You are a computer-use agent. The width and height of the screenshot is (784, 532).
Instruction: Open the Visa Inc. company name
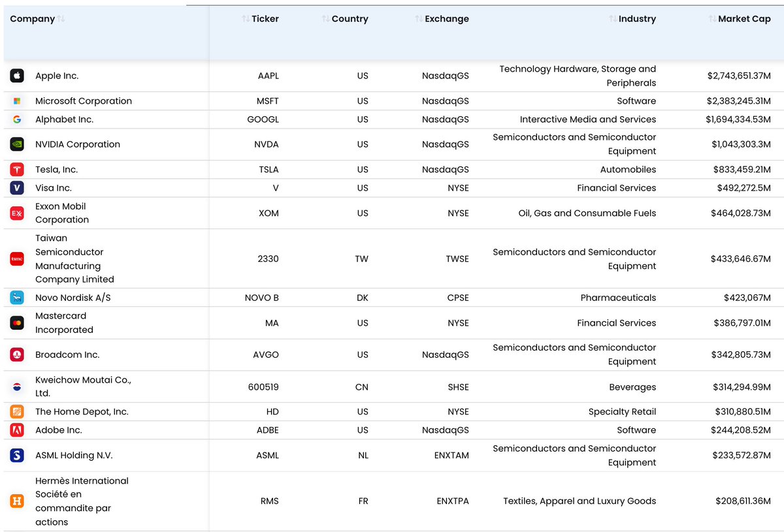pyautogui.click(x=54, y=188)
